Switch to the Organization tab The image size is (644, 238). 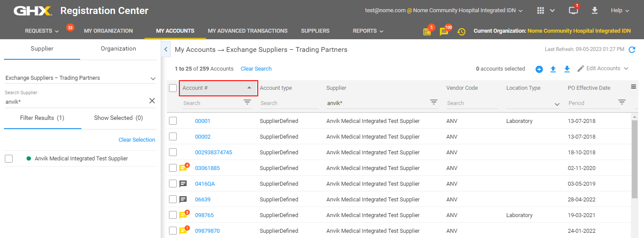tap(118, 49)
